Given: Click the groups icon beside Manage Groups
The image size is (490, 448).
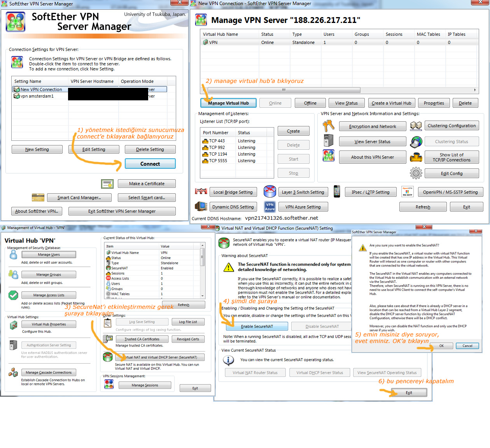Looking at the screenshot, I should click(13, 274).
